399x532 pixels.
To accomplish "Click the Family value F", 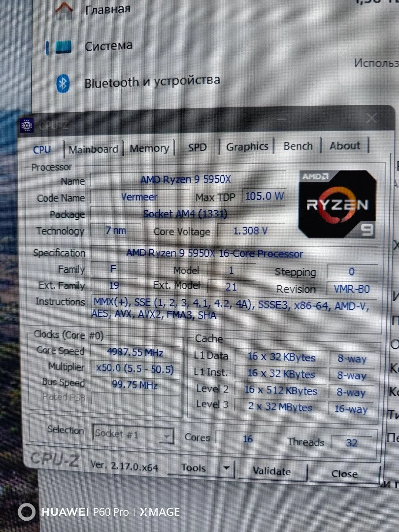I will tap(114, 269).
